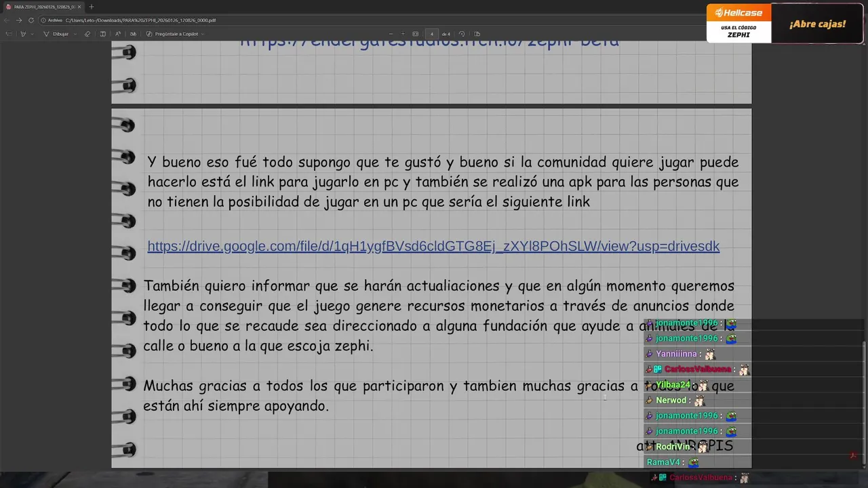
Task: Click the Yanniiinna chat username
Action: [676, 354]
